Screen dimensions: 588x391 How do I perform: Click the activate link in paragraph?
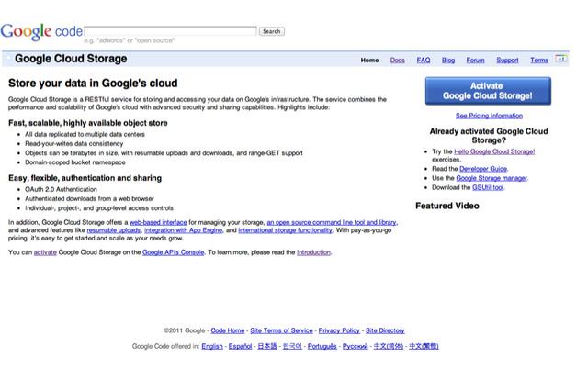pos(45,252)
